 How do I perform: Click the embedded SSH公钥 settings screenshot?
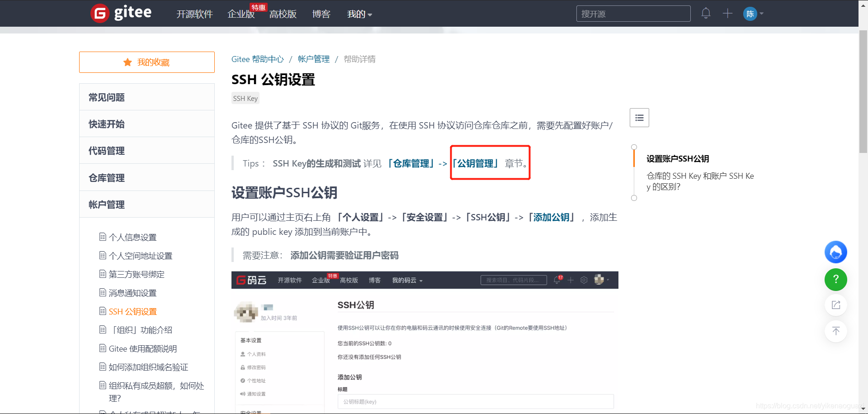click(425, 342)
